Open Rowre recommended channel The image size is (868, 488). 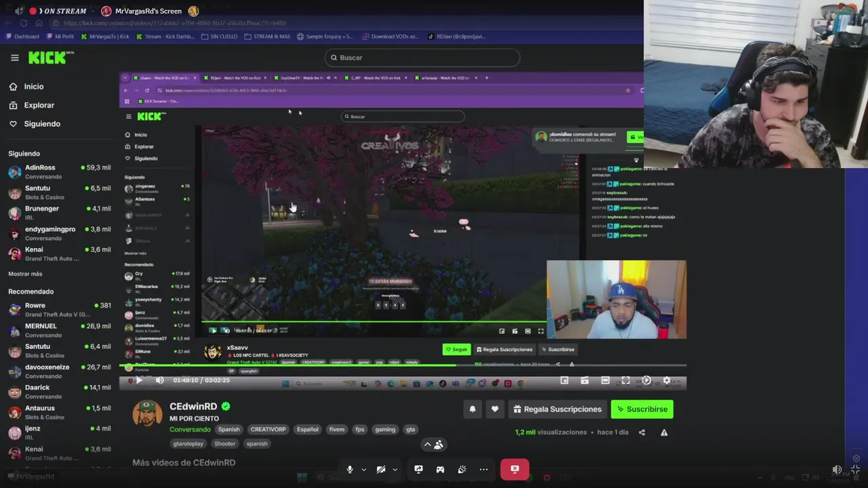click(59, 310)
